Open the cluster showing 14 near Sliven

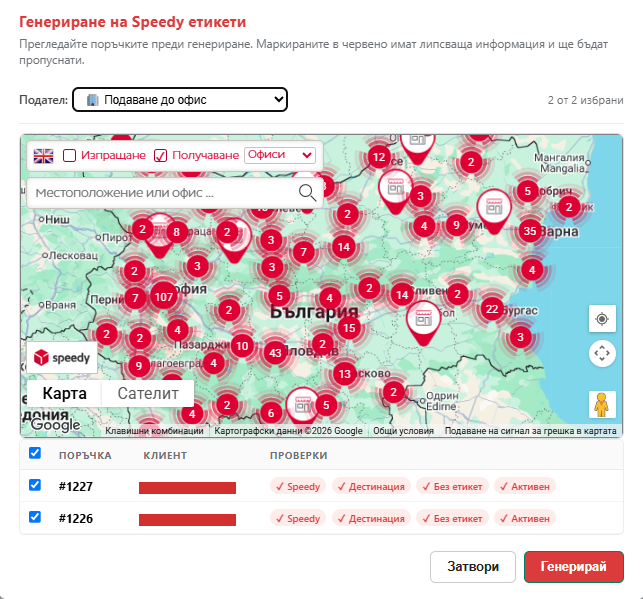click(402, 295)
